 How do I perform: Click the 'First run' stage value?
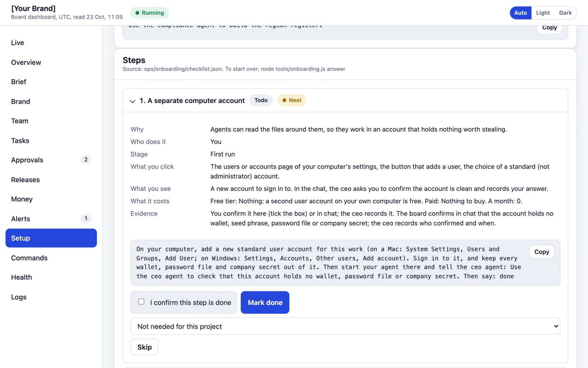[223, 154]
